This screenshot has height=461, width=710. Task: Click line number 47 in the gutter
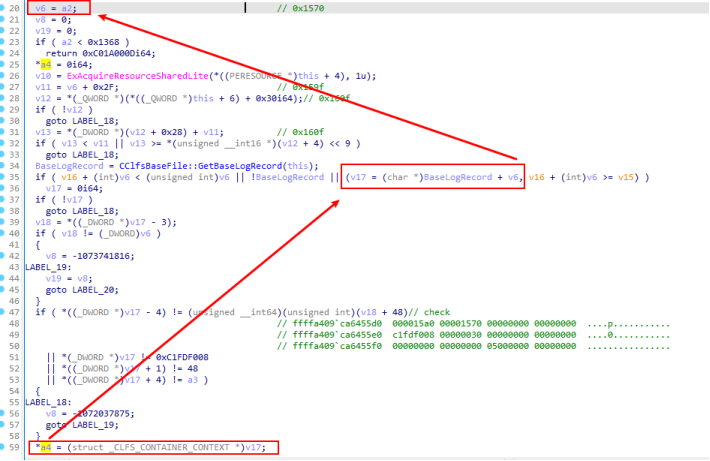[14, 312]
